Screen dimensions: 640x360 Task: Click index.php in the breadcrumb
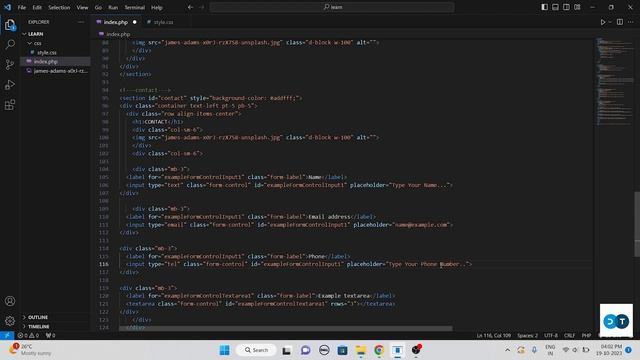(118, 34)
